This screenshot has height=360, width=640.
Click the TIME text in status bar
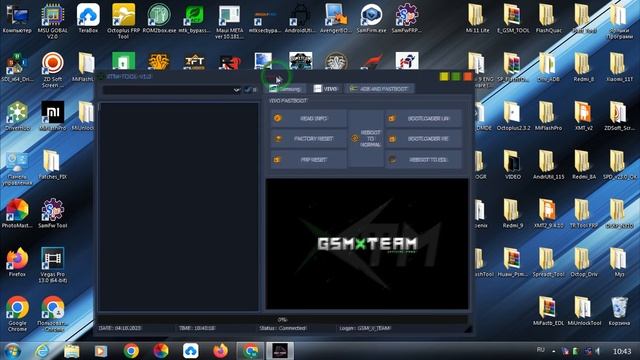click(x=197, y=328)
